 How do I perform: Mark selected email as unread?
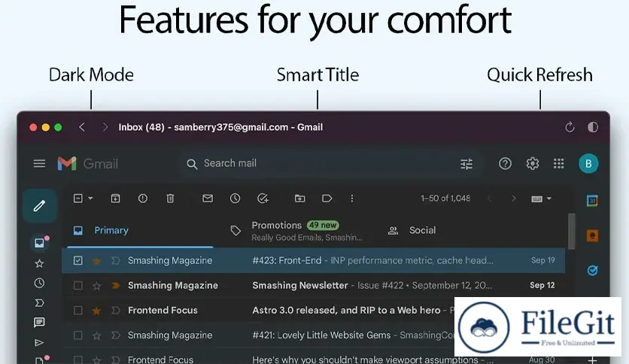tap(208, 199)
